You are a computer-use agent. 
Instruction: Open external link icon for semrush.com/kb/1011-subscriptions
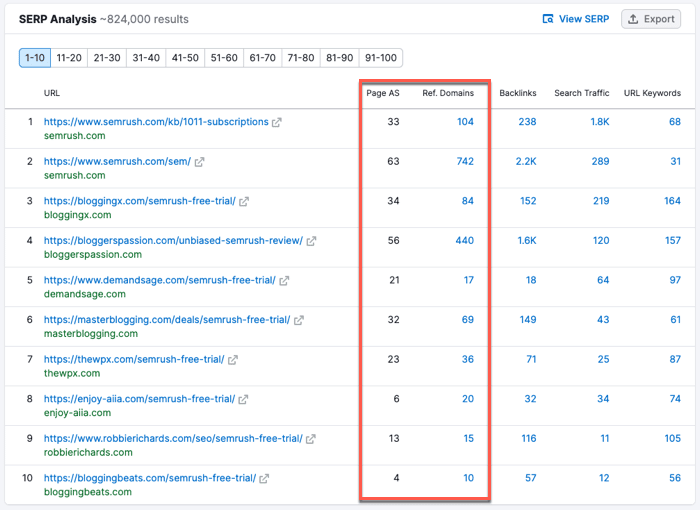tap(277, 123)
